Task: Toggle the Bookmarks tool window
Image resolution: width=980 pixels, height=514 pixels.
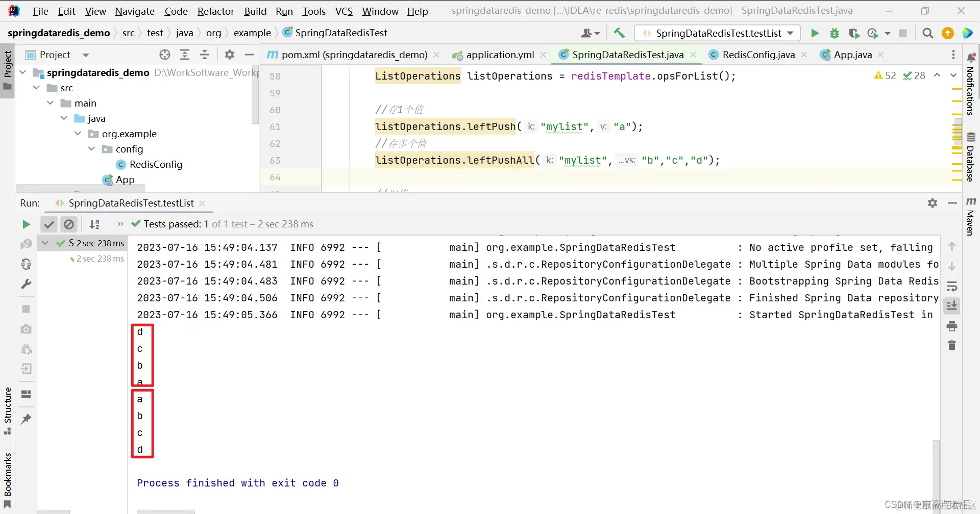Action: [x=8, y=480]
